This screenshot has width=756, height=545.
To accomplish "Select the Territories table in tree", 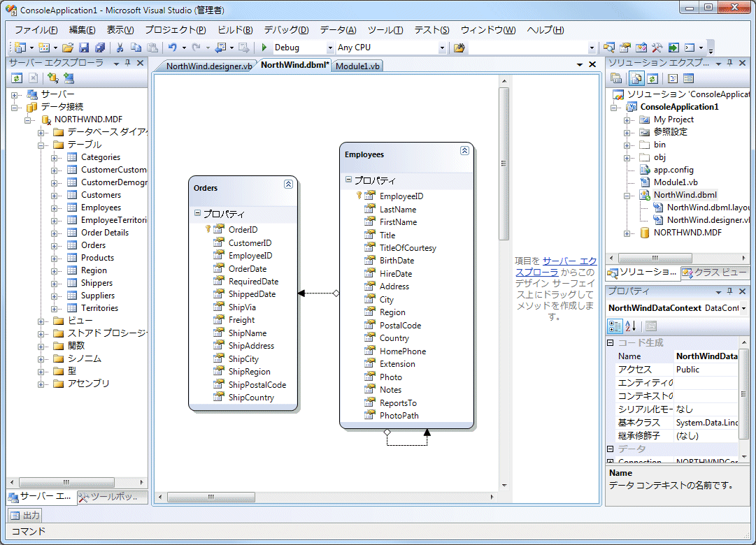I will [x=99, y=308].
